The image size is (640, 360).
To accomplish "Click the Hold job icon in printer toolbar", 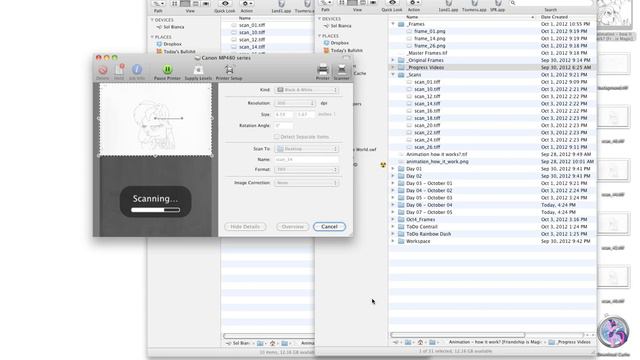I will [119, 72].
